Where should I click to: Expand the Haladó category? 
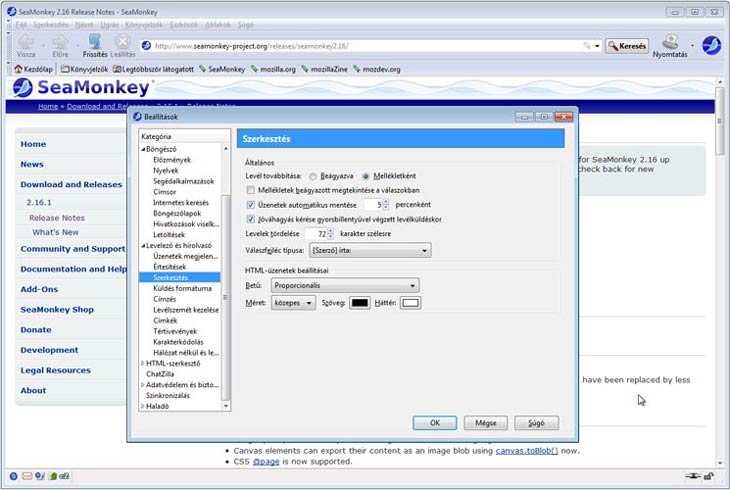(143, 406)
